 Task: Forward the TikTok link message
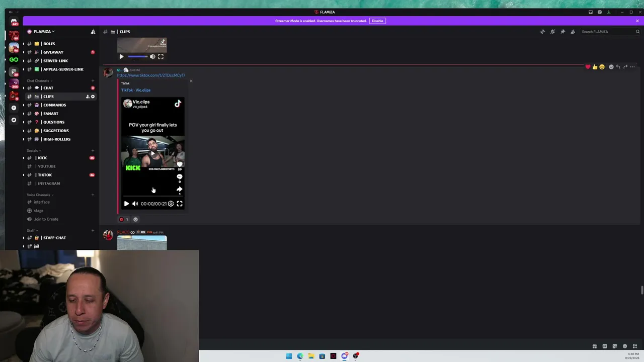tap(625, 67)
